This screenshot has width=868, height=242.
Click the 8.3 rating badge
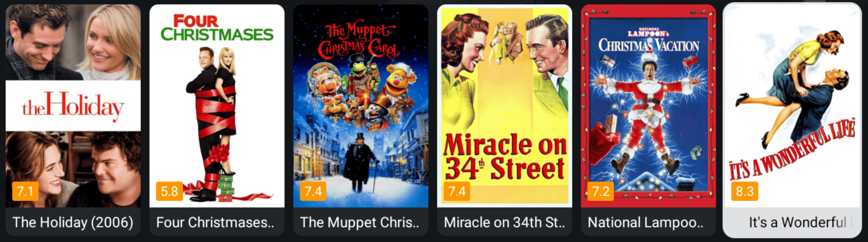pyautogui.click(x=745, y=191)
